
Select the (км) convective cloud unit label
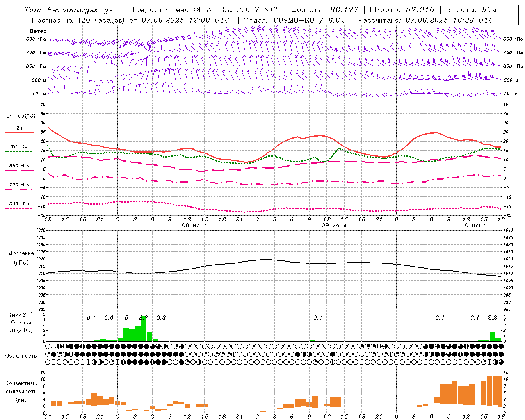[x=21, y=399]
